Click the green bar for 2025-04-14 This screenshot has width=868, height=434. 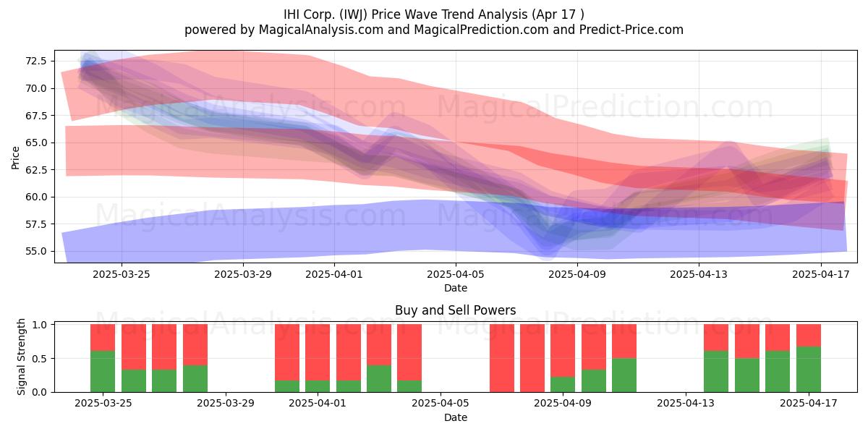coord(716,371)
